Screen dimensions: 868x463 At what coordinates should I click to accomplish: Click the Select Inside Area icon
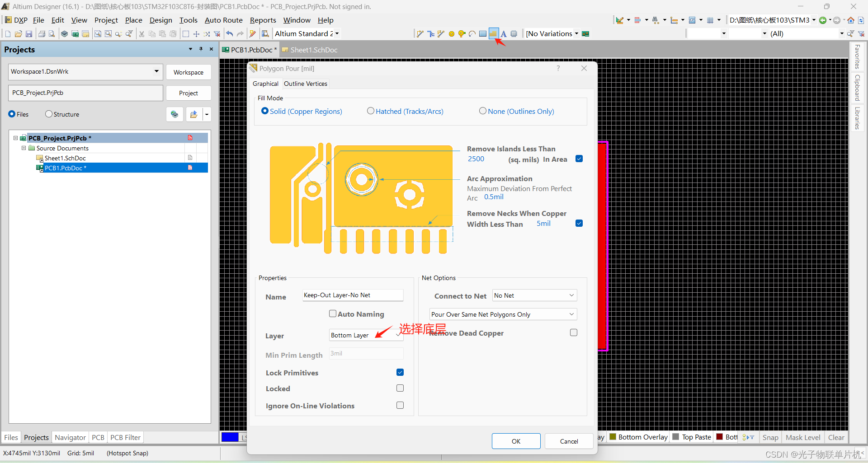pyautogui.click(x=186, y=34)
